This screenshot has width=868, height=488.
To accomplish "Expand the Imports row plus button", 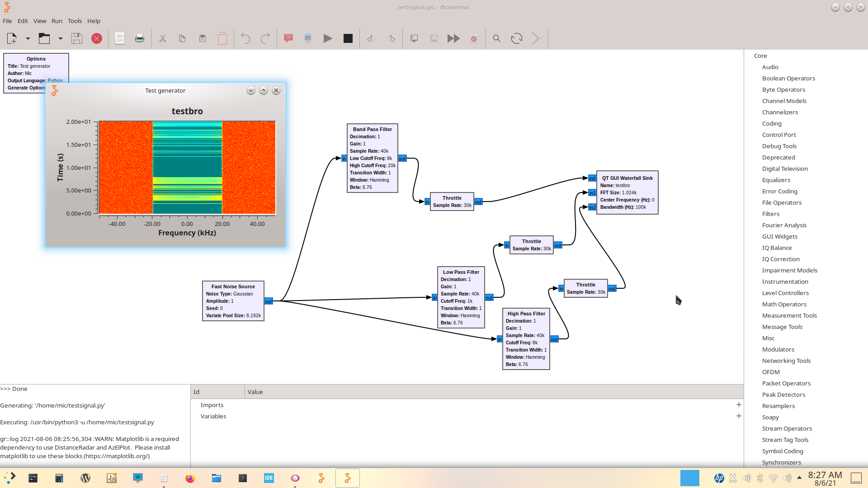I will (x=738, y=405).
